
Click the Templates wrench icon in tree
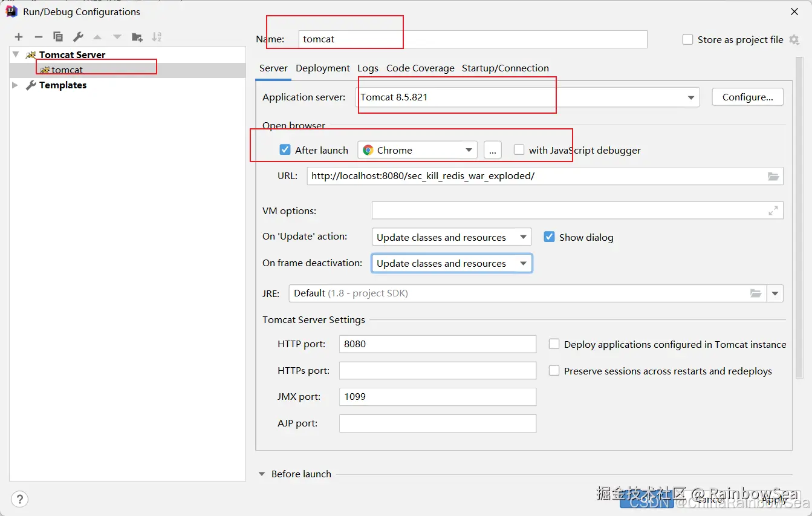click(31, 85)
